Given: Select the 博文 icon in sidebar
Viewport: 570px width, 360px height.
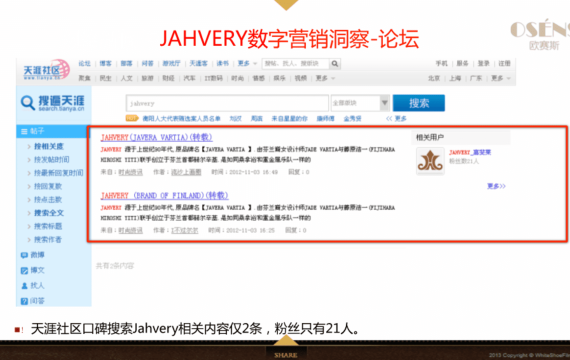Looking at the screenshot, I should click(x=24, y=271).
